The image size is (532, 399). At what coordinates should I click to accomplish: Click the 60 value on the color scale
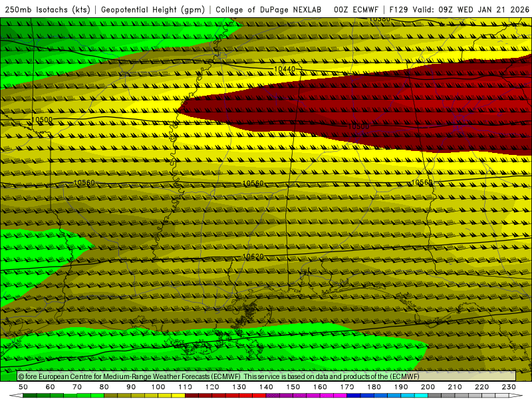pos(50,387)
